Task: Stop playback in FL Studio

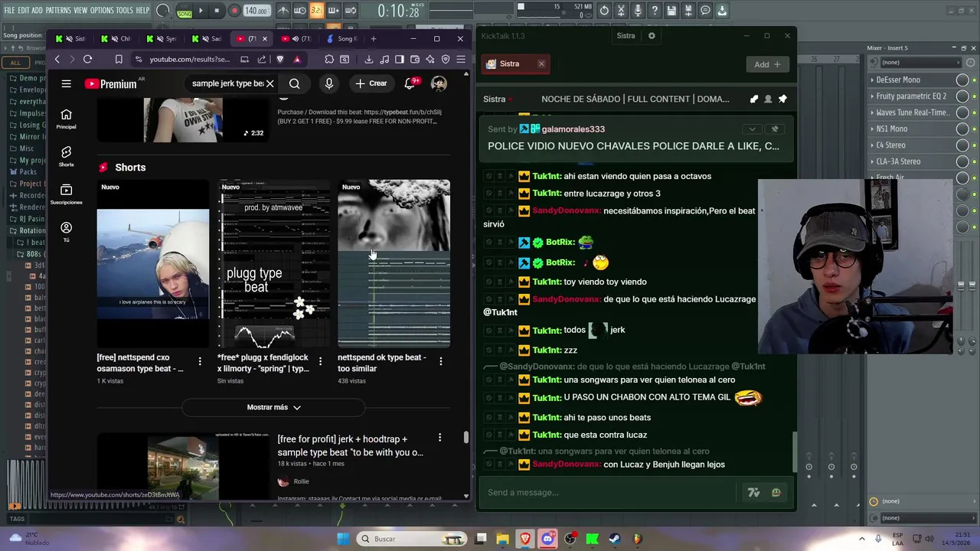Action: pos(217,11)
